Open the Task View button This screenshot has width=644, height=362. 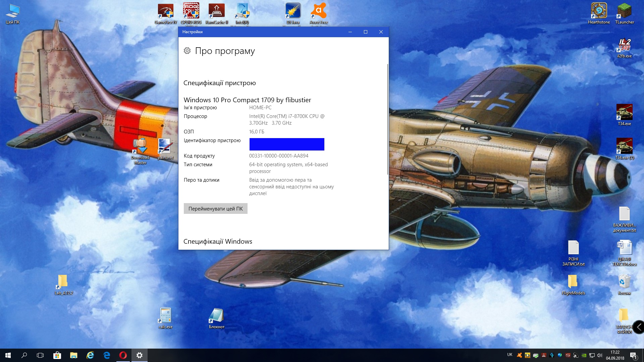[40, 355]
